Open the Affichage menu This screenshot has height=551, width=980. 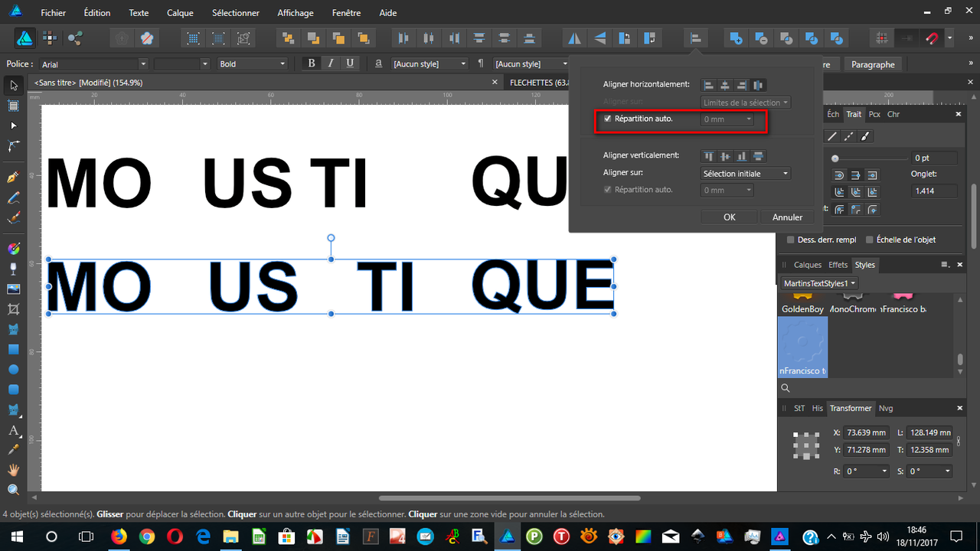click(296, 12)
